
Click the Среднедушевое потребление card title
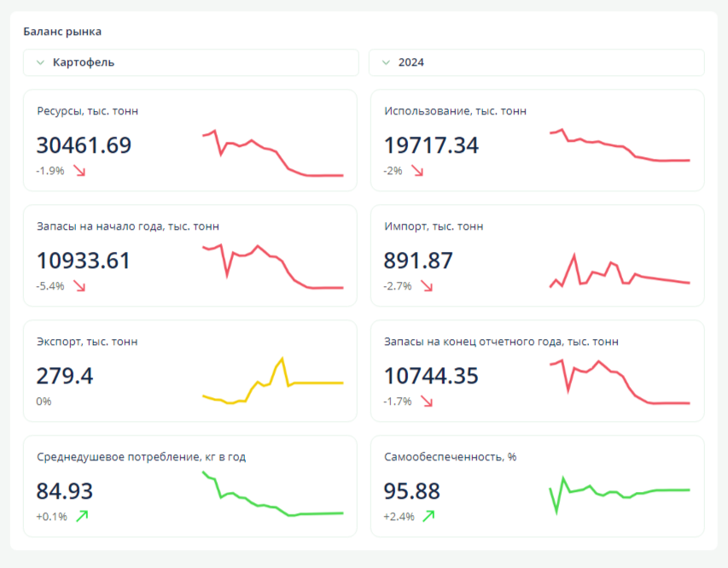tap(141, 457)
